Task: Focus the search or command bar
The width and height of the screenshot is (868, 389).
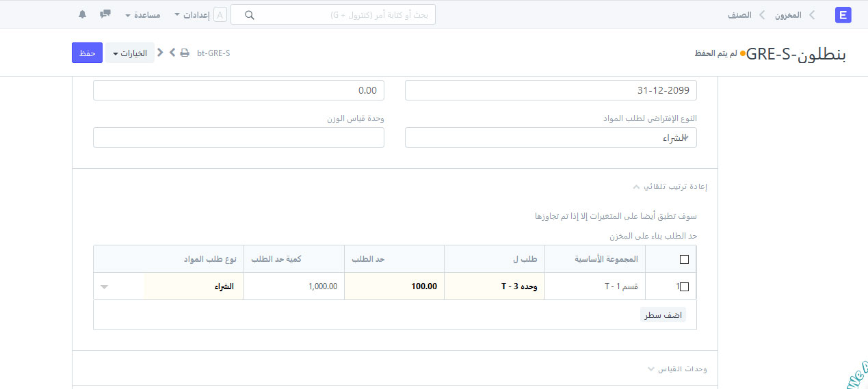Action: [333, 14]
